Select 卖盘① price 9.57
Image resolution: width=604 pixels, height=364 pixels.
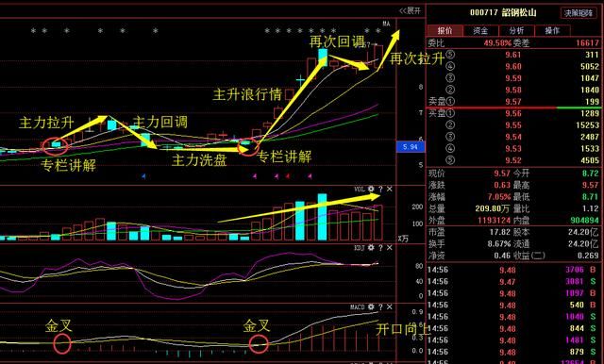513,102
